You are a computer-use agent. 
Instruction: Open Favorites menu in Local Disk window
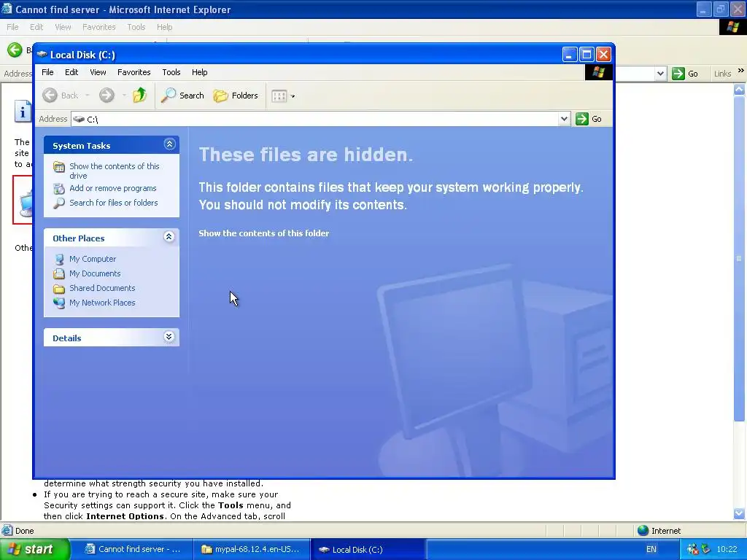(x=134, y=72)
